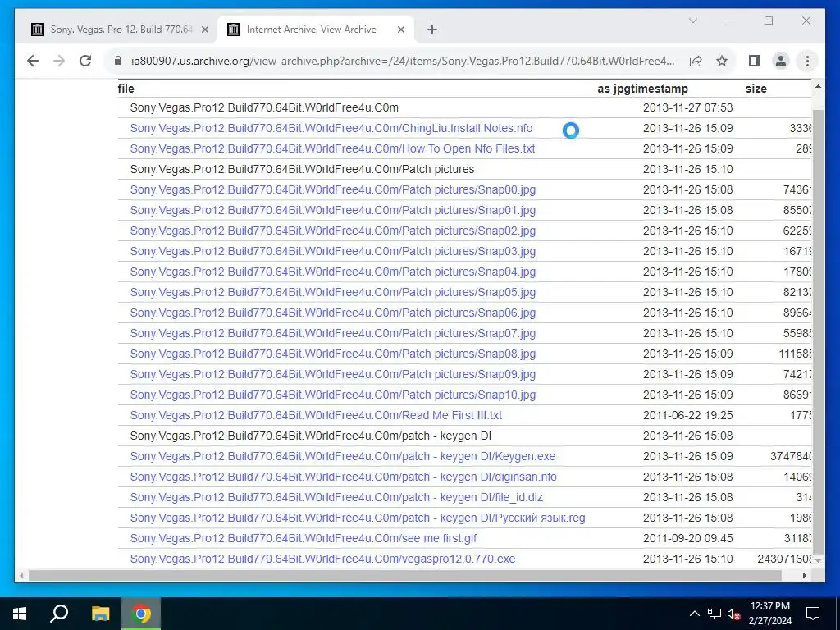Open the profile account icon

pos(781,61)
